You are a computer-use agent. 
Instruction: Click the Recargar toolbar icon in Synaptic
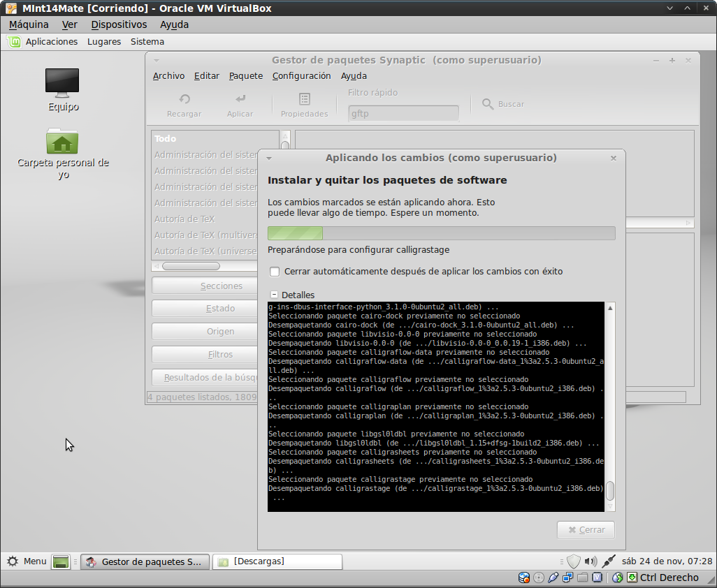click(184, 100)
